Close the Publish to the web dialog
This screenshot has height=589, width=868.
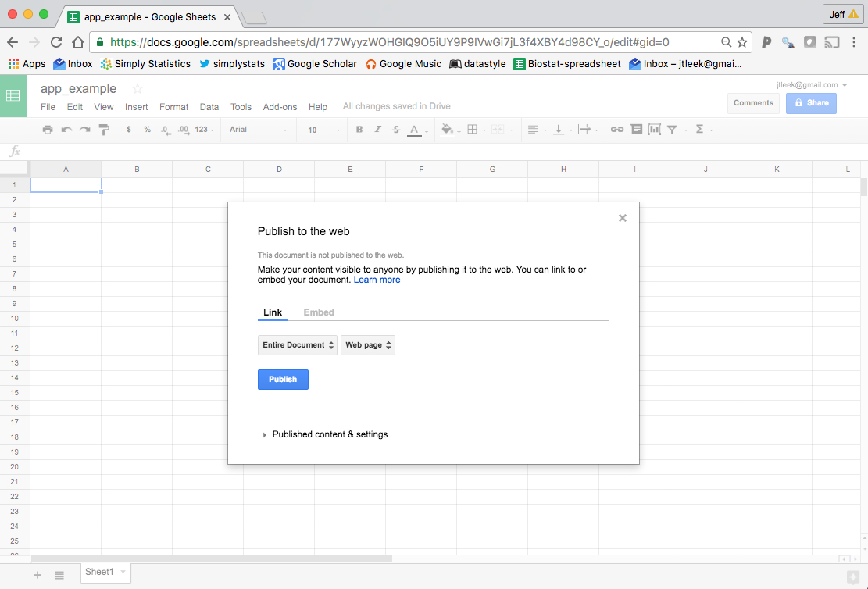[x=623, y=218]
